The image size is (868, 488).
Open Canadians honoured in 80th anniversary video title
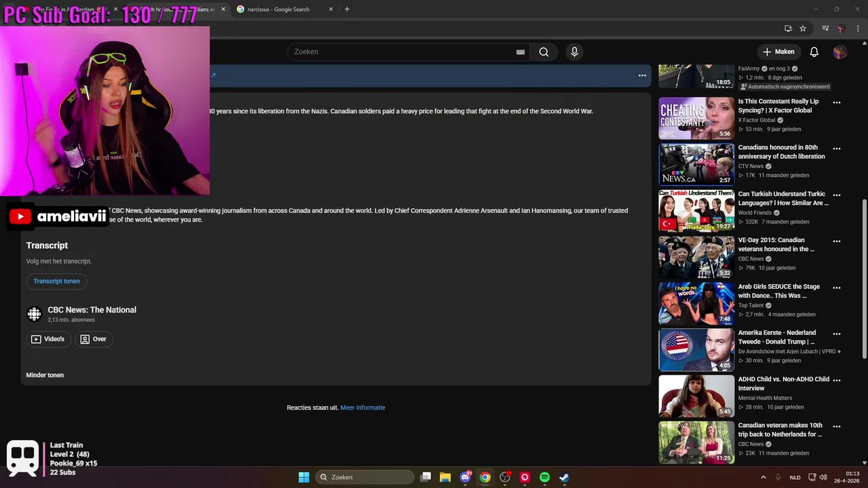click(x=782, y=152)
